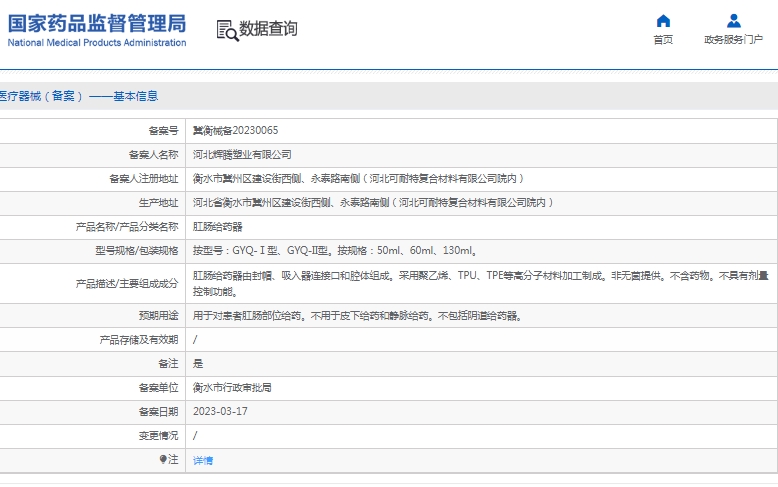Click the bulb icon next to 注
This screenshot has height=487, width=778.
point(163,459)
